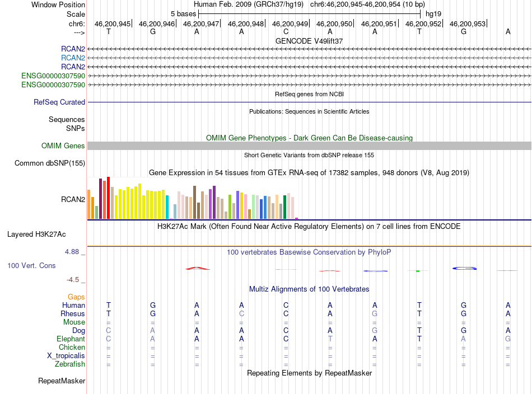Open '100 vertebrates Basewise Conservation by PhyloP' title
The image size is (532, 394).
pos(309,252)
